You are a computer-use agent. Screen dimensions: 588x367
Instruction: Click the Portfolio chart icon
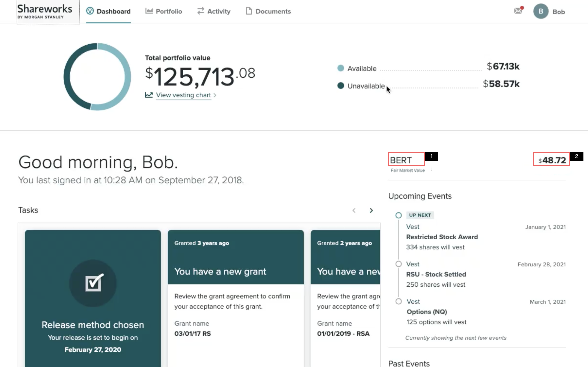[149, 11]
